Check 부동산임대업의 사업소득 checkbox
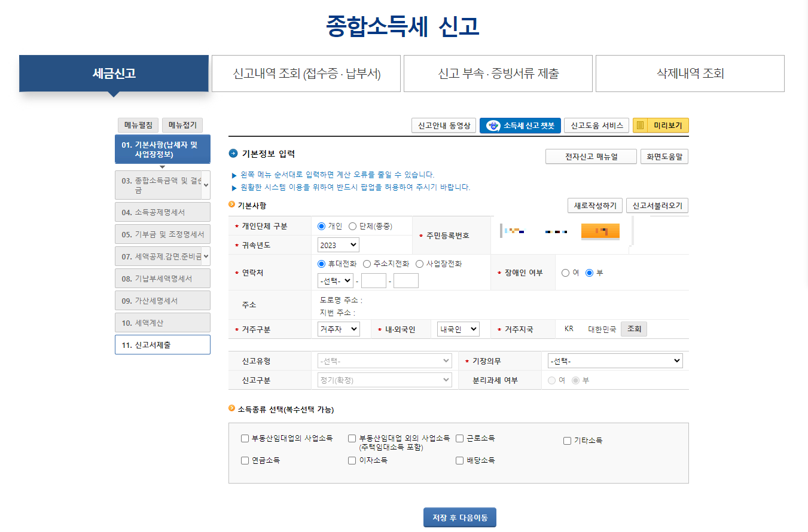Image resolution: width=808 pixels, height=532 pixels. [245, 438]
